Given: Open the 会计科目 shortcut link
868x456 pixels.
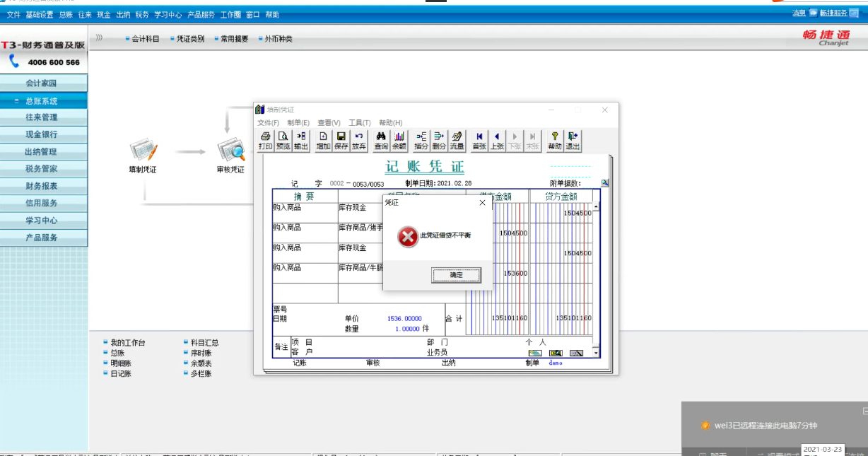Looking at the screenshot, I should [146, 39].
